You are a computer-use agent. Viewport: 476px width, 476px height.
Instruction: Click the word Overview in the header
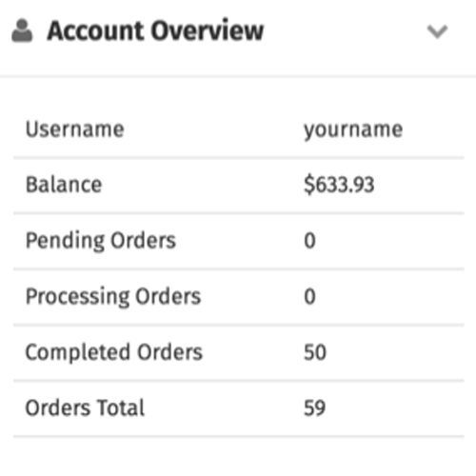click(208, 30)
